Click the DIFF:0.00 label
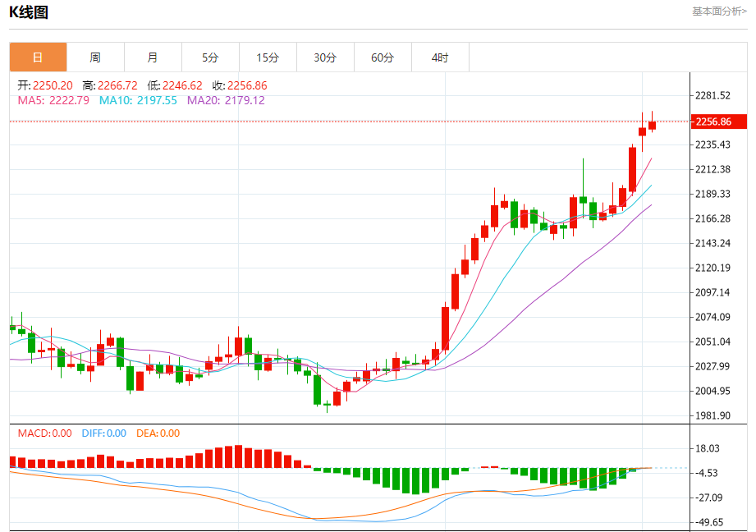The width and height of the screenshot is (756, 532). click(104, 433)
